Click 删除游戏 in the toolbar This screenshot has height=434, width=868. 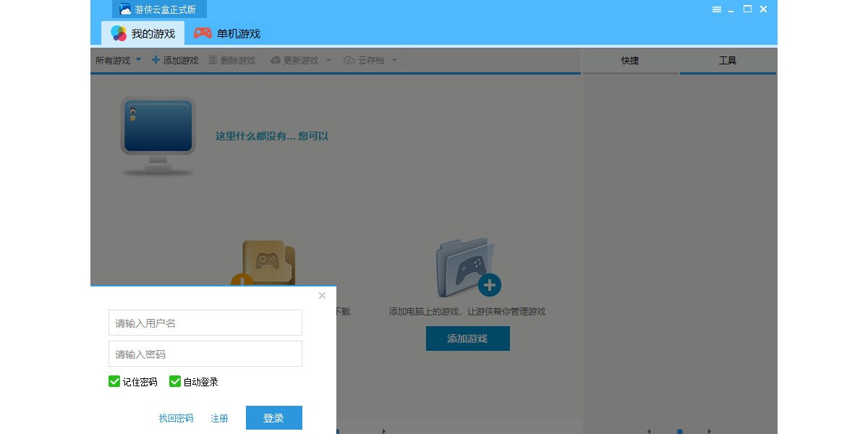coord(232,61)
